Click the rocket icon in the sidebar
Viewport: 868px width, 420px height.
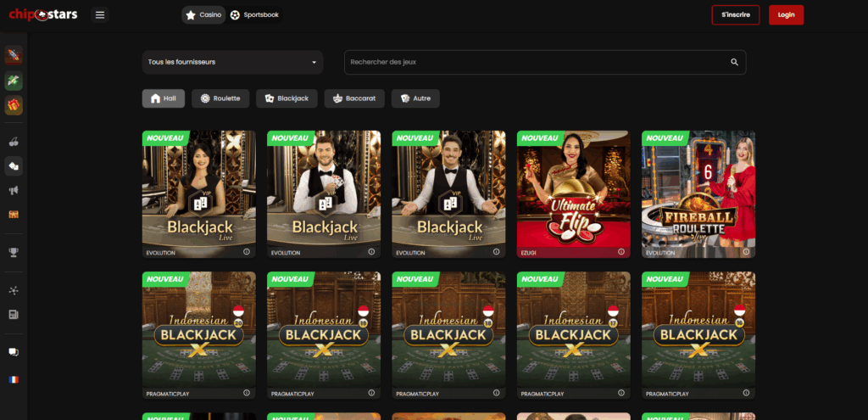[x=14, y=55]
